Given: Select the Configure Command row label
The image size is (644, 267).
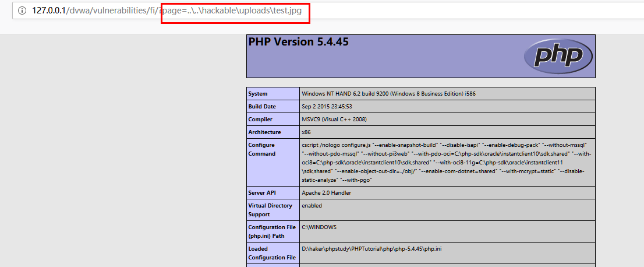Looking at the screenshot, I should (x=261, y=149).
